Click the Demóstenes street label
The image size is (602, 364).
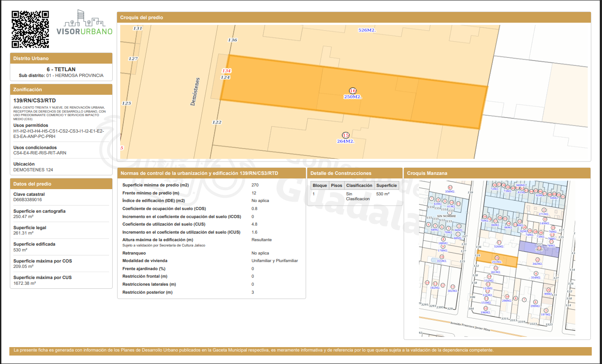point(195,92)
